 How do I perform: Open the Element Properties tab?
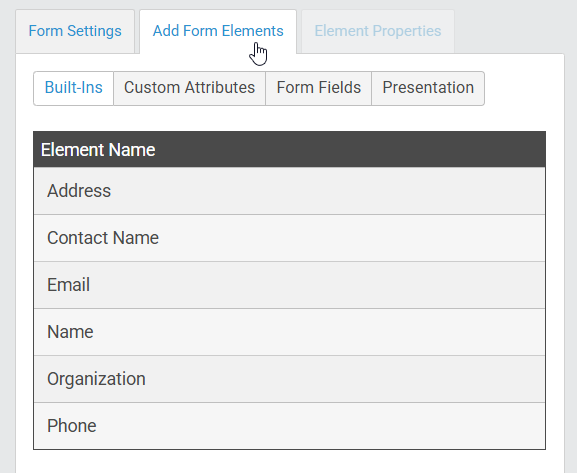[378, 31]
